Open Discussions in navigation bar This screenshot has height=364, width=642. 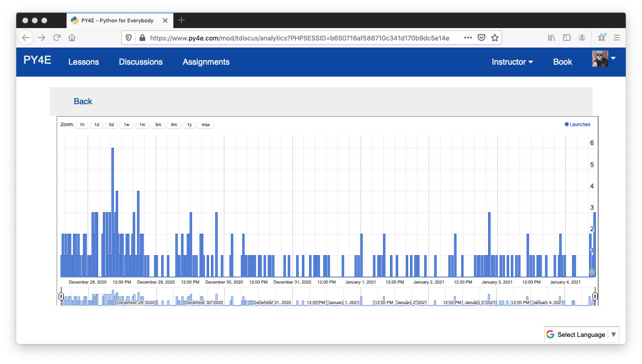coord(140,62)
